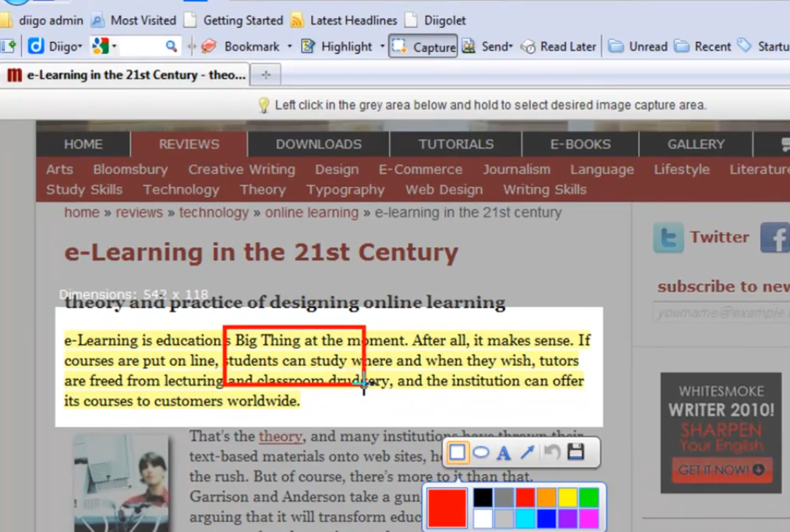Pick the cyan color swatch
The image size is (790, 532).
click(x=525, y=518)
